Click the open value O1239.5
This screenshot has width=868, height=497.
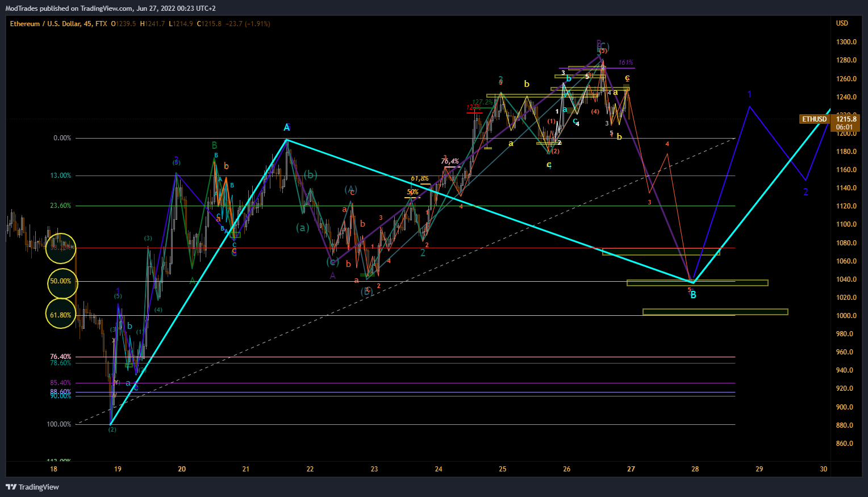tap(123, 24)
